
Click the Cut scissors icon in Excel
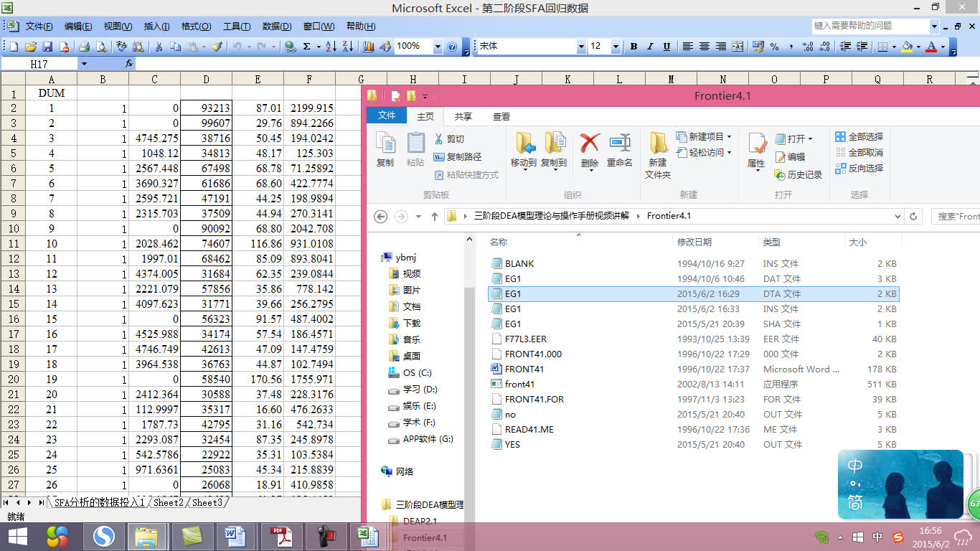tap(159, 47)
